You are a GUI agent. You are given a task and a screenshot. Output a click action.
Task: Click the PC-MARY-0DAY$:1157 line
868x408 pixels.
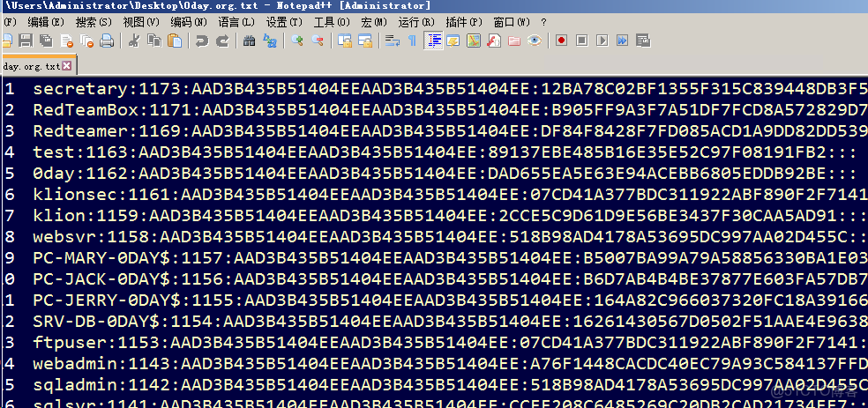click(451, 259)
